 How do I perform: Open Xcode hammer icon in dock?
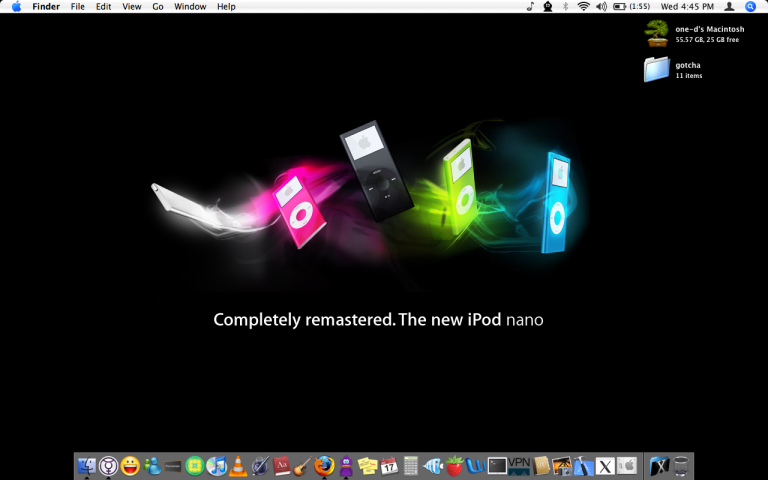tap(583, 466)
